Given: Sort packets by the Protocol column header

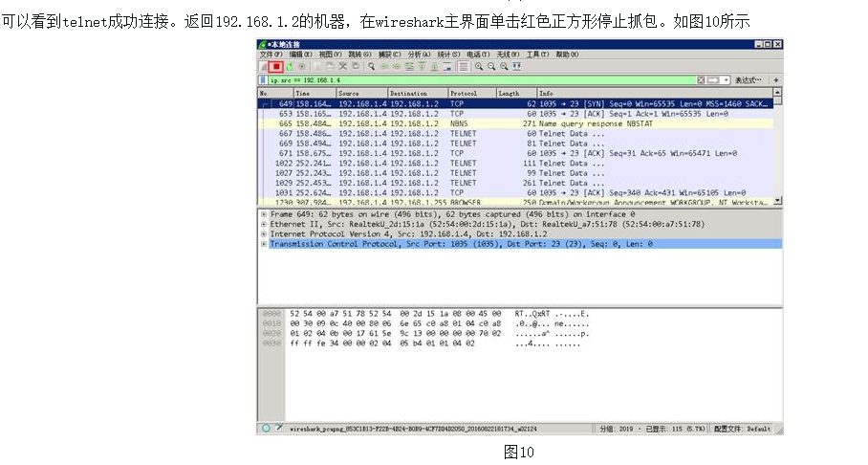Looking at the screenshot, I should tap(470, 93).
